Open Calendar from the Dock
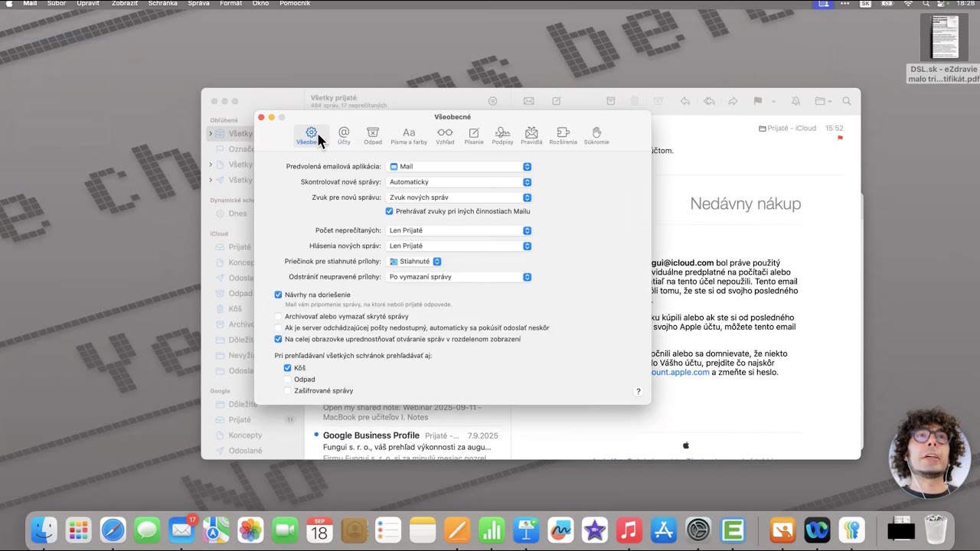Screen dimensions: 980x551 319,530
